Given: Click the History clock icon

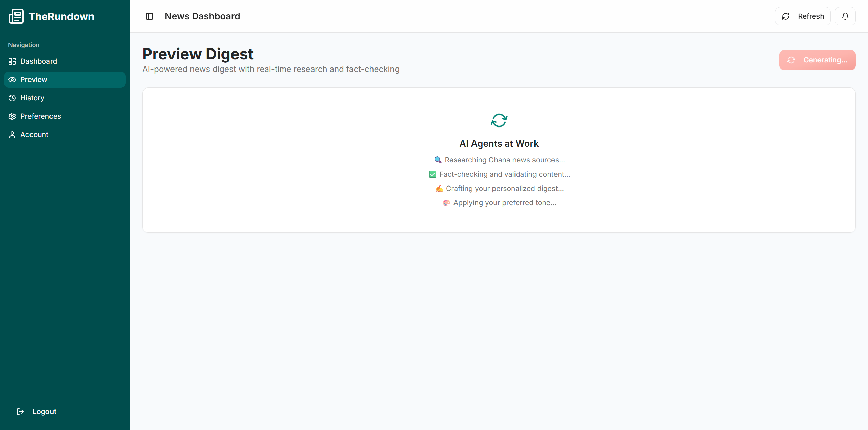Looking at the screenshot, I should coord(12,98).
